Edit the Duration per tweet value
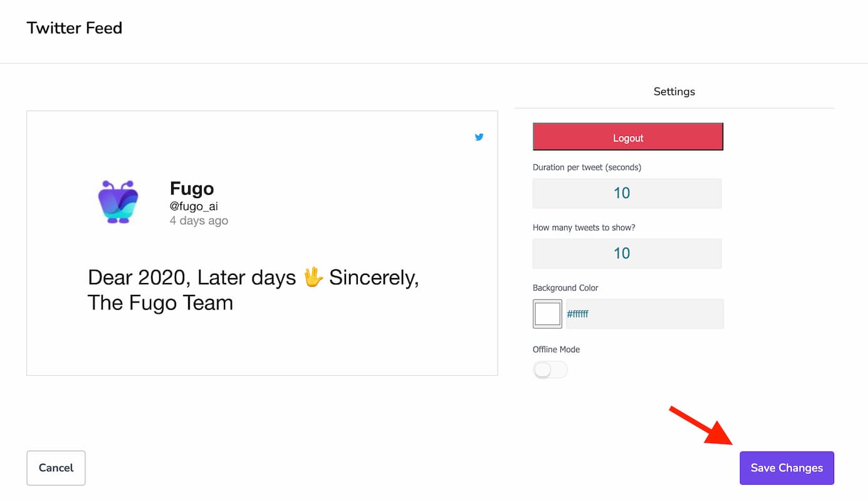This screenshot has width=868, height=501. (x=627, y=193)
